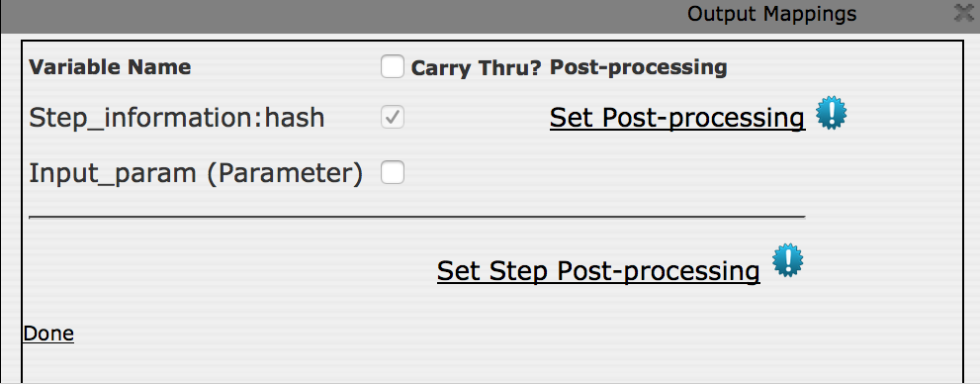
Task: Select the Step_information:hash variable name
Action: [177, 118]
